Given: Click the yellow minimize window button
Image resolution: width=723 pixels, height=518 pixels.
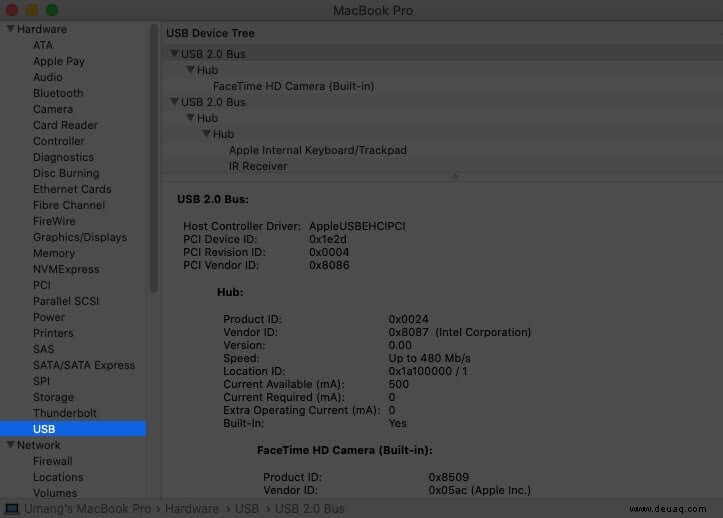Looking at the screenshot, I should click(x=32, y=10).
